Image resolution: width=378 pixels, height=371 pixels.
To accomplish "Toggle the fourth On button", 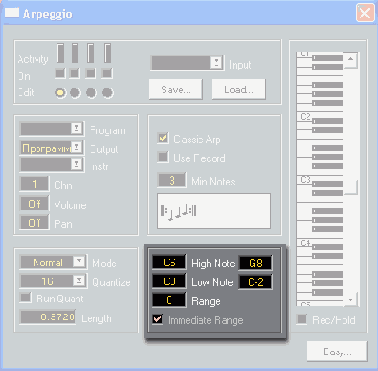I will coord(107,73).
